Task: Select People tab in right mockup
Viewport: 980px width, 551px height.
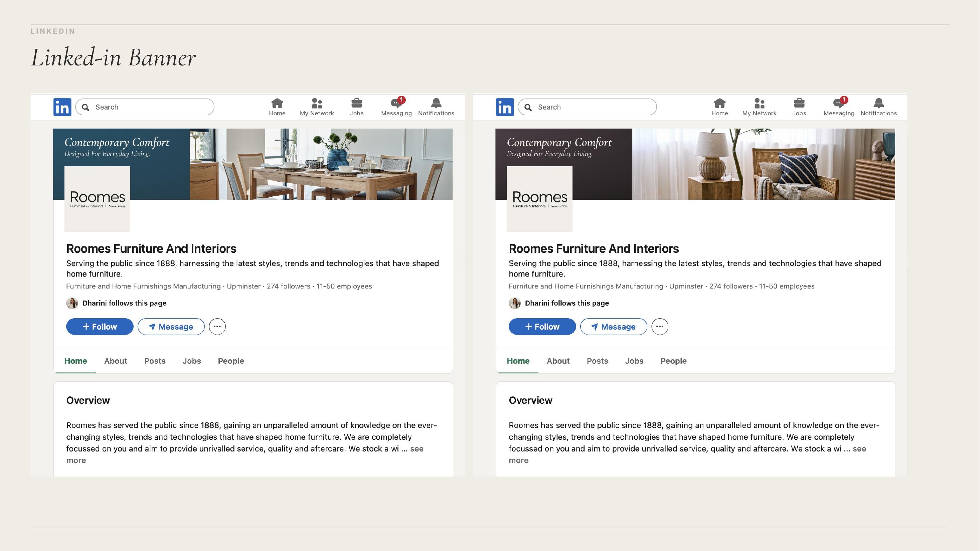Action: pos(673,361)
